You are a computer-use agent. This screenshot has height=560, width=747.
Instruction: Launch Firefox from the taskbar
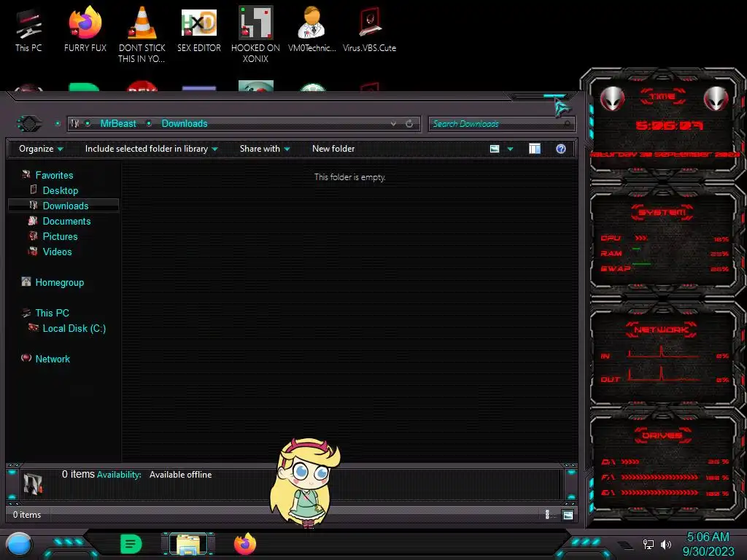pyautogui.click(x=245, y=544)
